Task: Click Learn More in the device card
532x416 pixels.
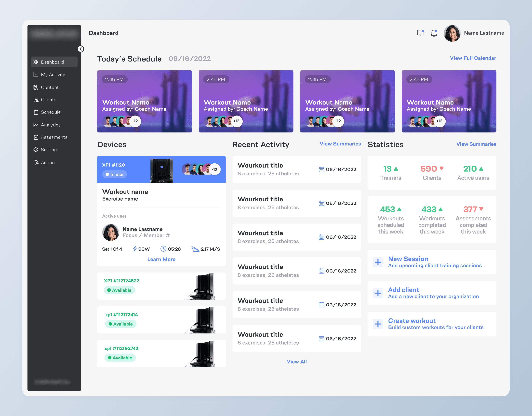Action: tap(161, 259)
